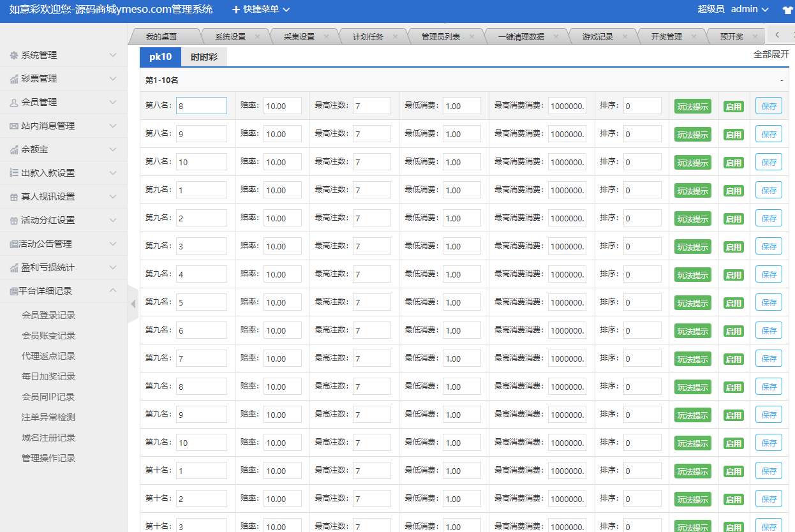
Task: Click the chart icon beside 余额宝
Action: [x=14, y=150]
